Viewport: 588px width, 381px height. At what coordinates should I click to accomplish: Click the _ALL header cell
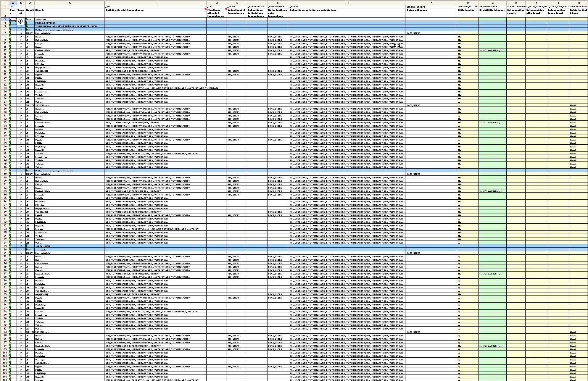coord(156,7)
